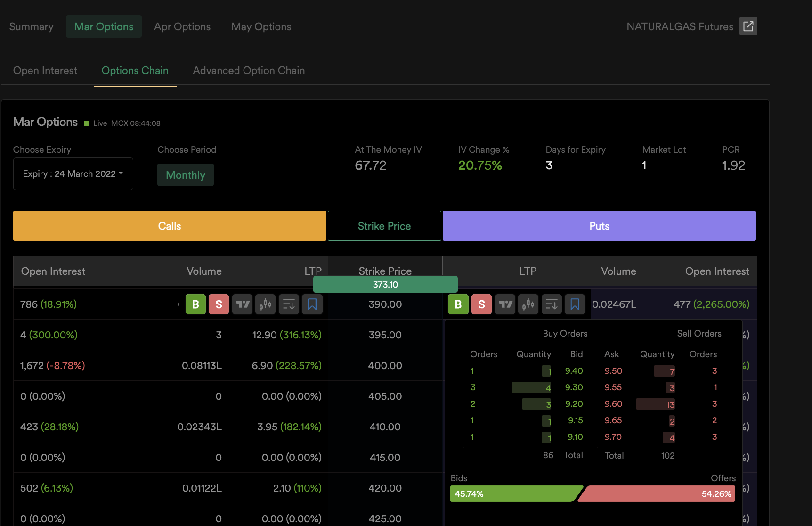Click call LTP 6.90 (228.57%)

tap(287, 366)
